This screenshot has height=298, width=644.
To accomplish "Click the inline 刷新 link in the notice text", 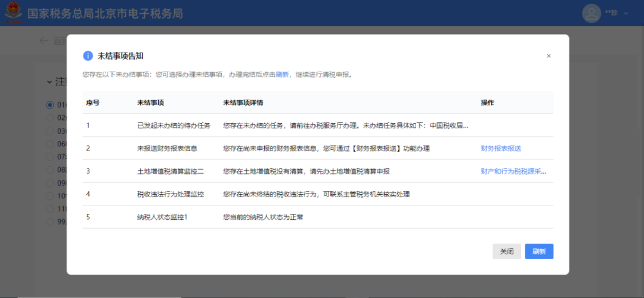I will 282,75.
